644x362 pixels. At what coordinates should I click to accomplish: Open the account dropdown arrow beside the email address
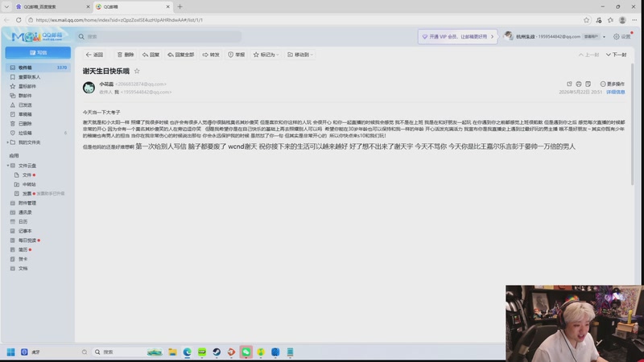pos(604,37)
